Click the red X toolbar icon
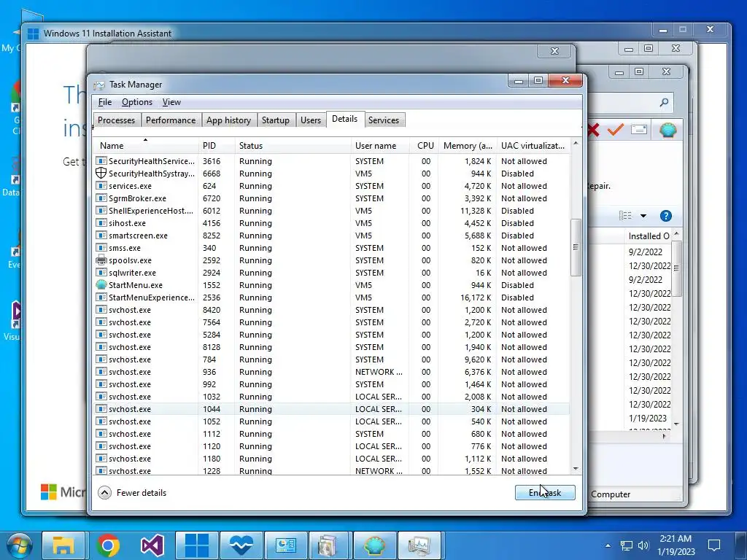747x560 pixels. click(594, 130)
